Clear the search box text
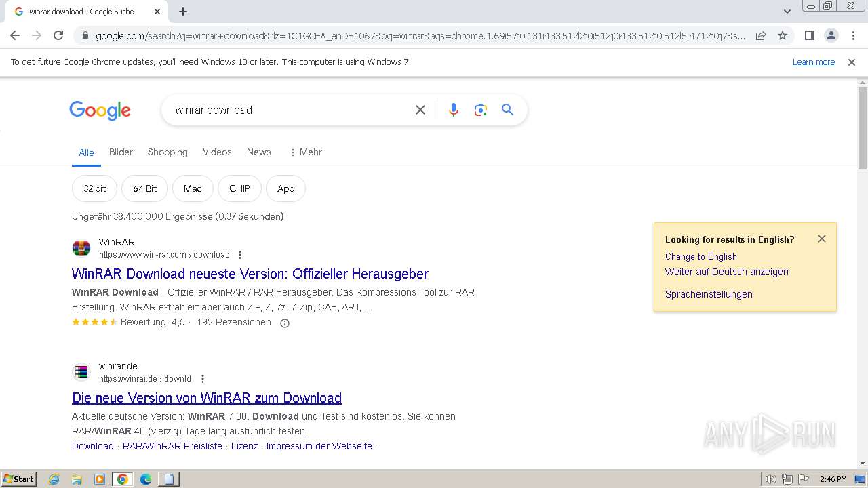The height and width of the screenshot is (488, 868). click(x=420, y=110)
